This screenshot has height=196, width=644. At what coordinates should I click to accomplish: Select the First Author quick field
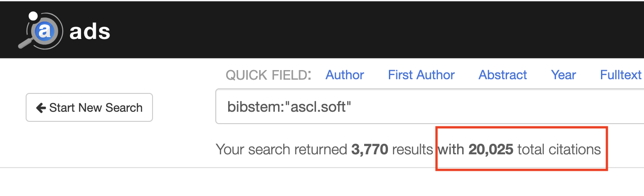421,75
